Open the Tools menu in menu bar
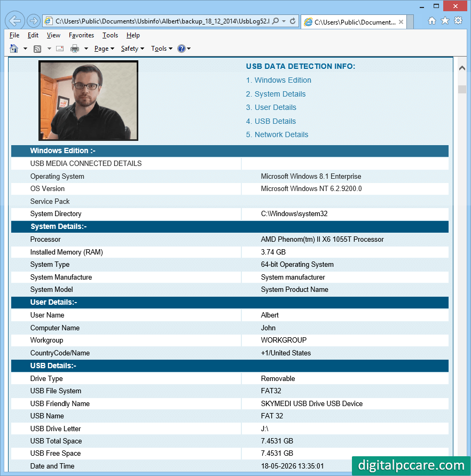The image size is (471, 476). pyautogui.click(x=110, y=35)
